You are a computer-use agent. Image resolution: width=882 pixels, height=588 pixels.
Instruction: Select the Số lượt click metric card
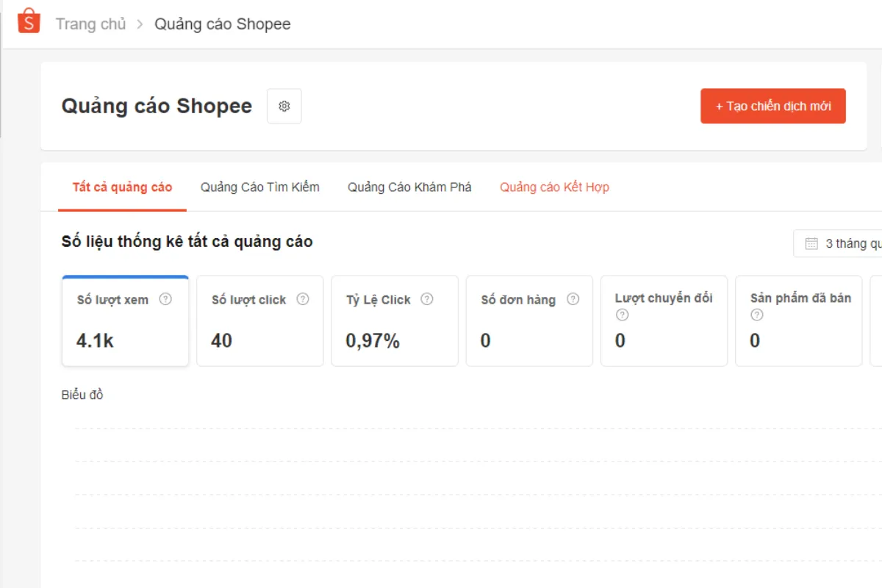coord(260,321)
